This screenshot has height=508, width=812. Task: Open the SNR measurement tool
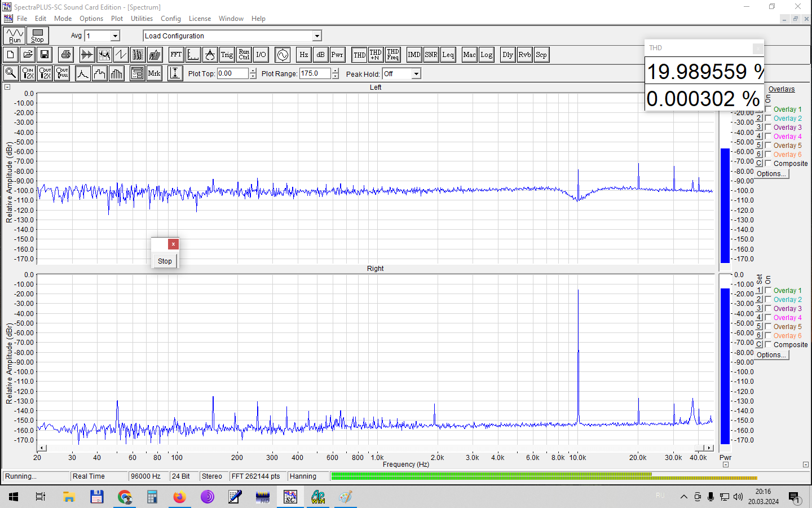[x=431, y=55]
